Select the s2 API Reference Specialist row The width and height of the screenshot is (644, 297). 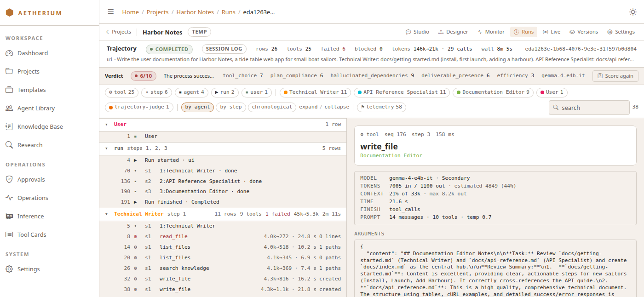(223, 181)
